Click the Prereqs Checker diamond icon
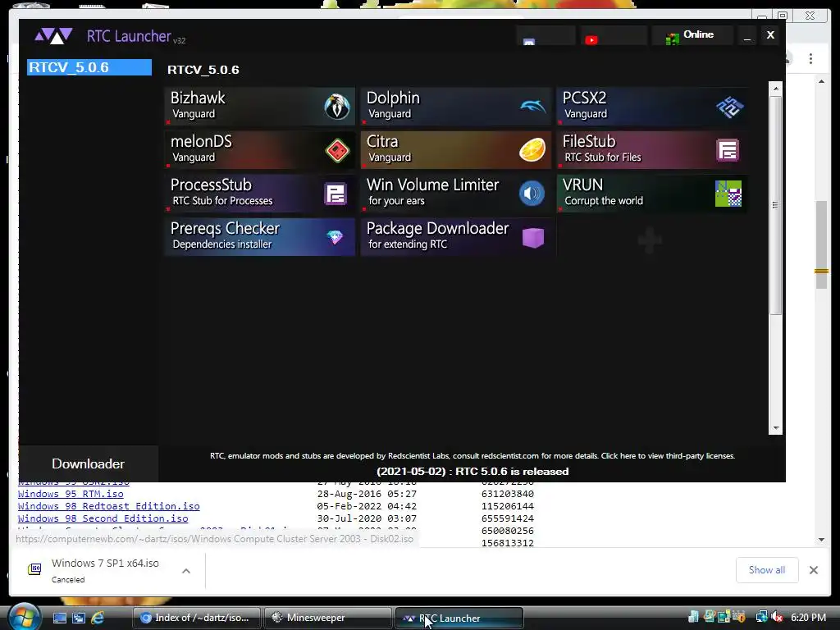Screen dimensions: 840x630 336,237
